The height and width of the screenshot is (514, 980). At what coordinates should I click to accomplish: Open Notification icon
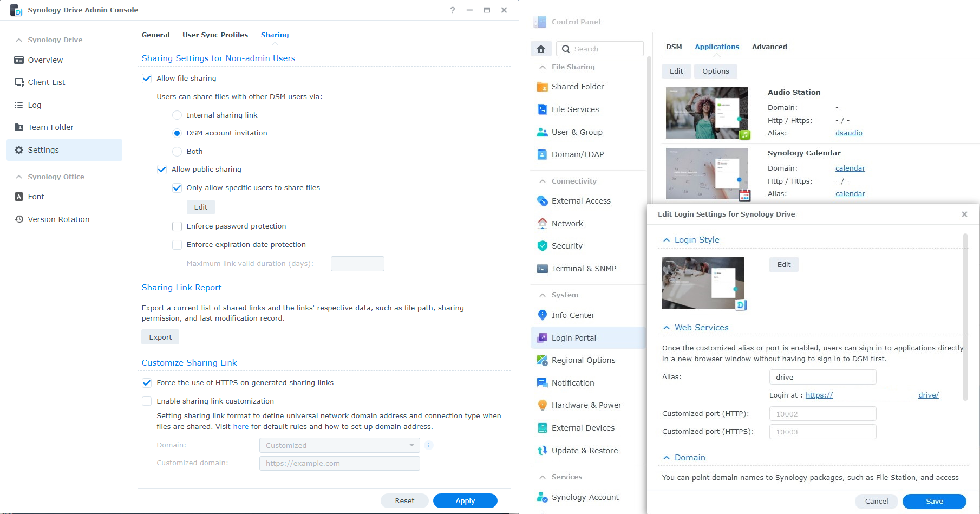(x=542, y=383)
